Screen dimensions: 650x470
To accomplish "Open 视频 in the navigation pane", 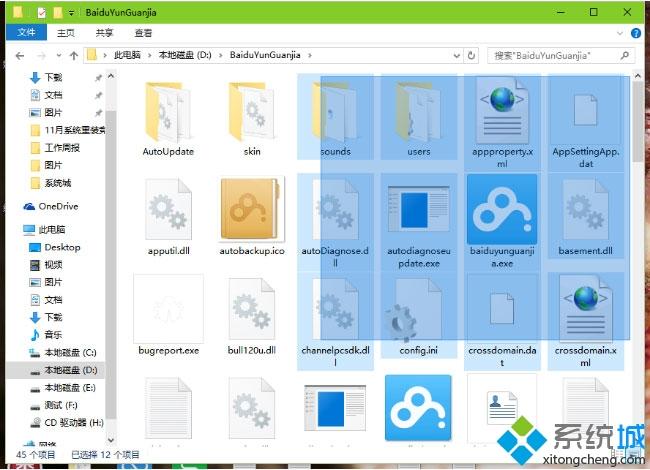I will [46, 265].
